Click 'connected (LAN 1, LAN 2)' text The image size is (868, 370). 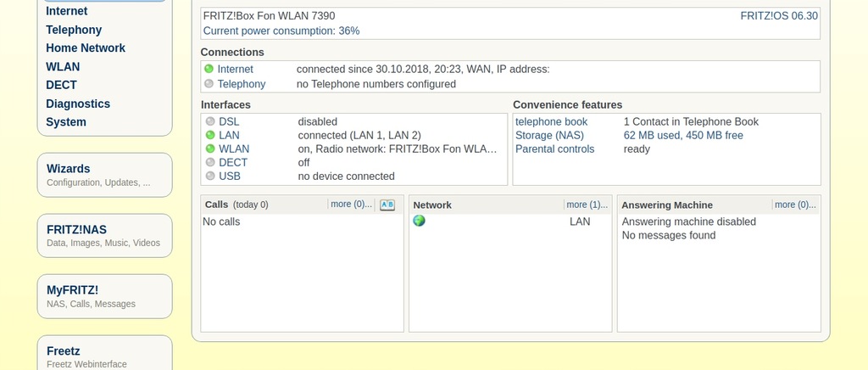click(359, 135)
